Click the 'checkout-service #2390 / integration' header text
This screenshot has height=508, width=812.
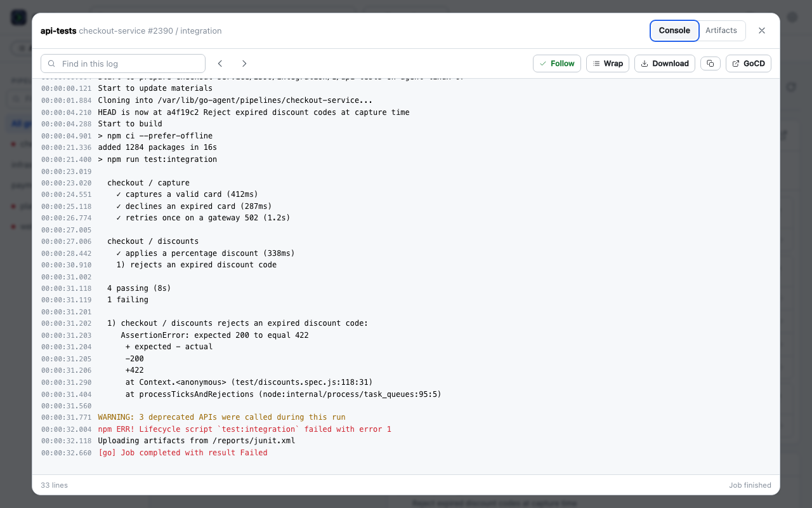coord(150,30)
